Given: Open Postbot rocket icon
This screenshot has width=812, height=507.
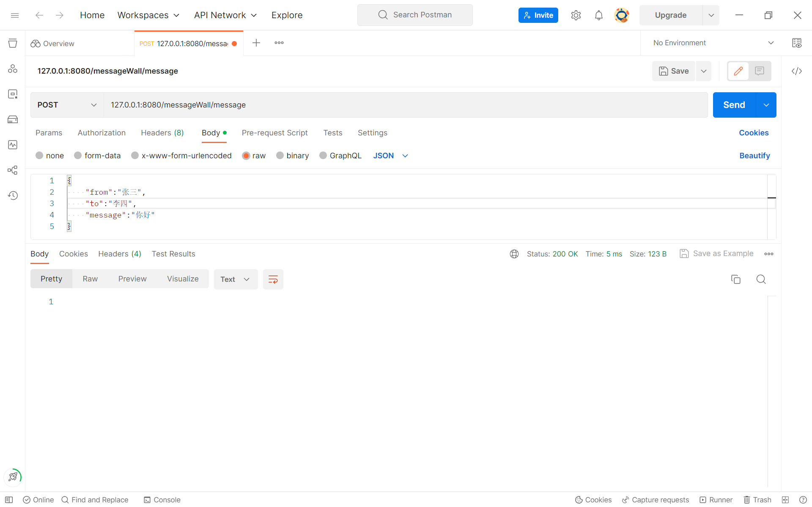Looking at the screenshot, I should click(13, 477).
